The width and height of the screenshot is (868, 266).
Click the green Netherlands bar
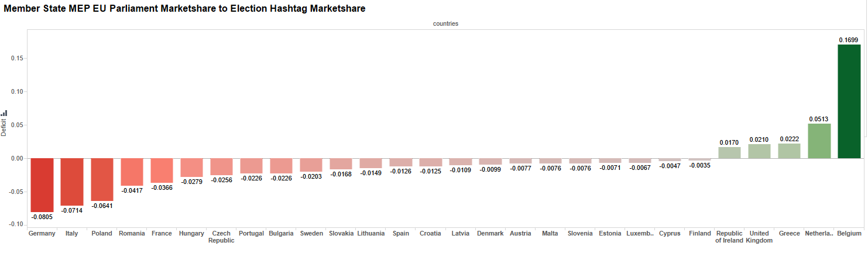tap(819, 141)
